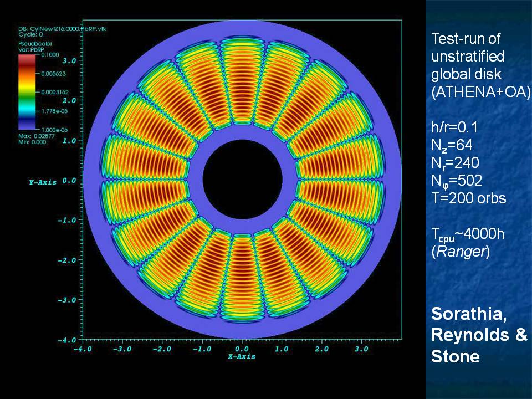Click the '(ATHENA+OA)' text line
The height and width of the screenshot is (399, 532).
tap(481, 93)
